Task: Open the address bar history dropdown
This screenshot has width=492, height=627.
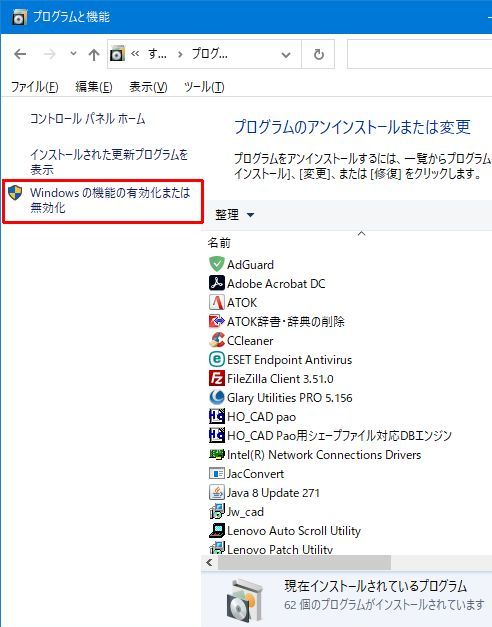Action: click(286, 54)
